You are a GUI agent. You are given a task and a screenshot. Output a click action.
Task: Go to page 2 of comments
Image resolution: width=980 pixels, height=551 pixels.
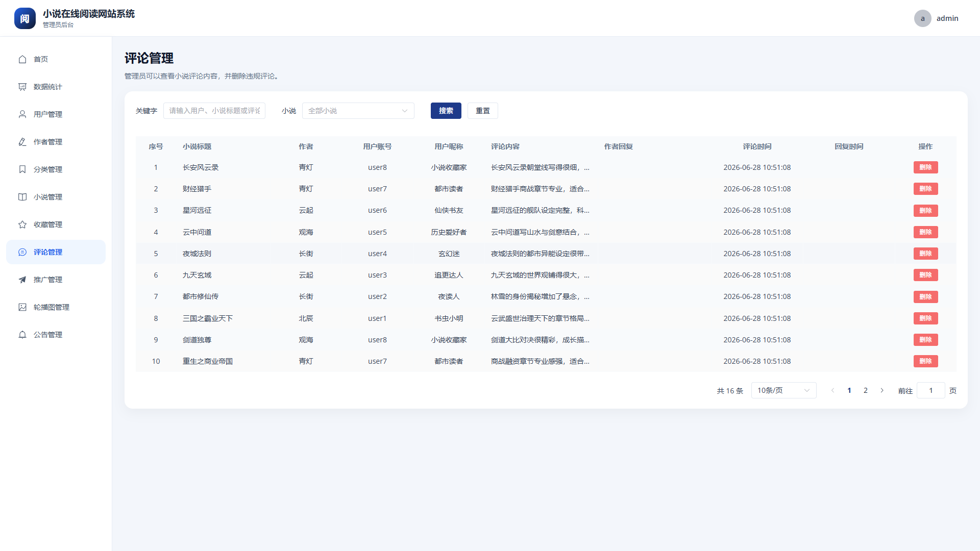point(865,390)
